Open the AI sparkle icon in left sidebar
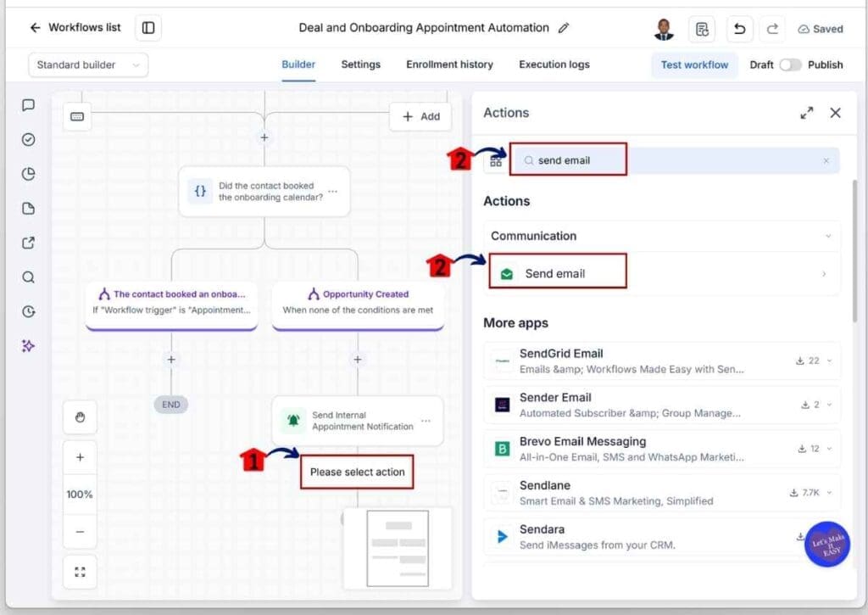868x615 pixels. (28, 346)
